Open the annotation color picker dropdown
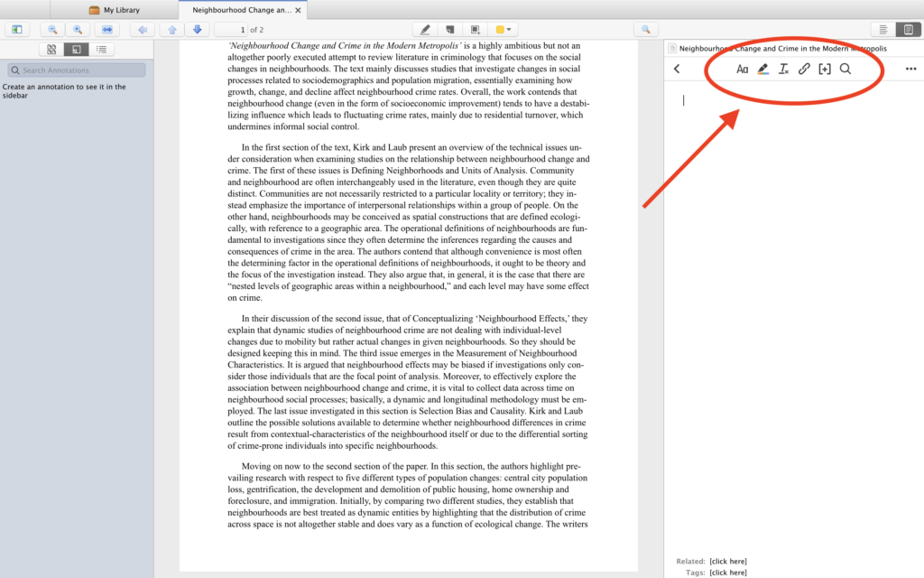 tap(505, 30)
